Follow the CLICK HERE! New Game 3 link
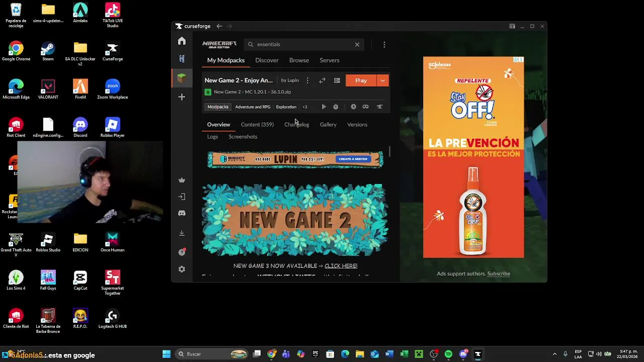 click(x=341, y=266)
